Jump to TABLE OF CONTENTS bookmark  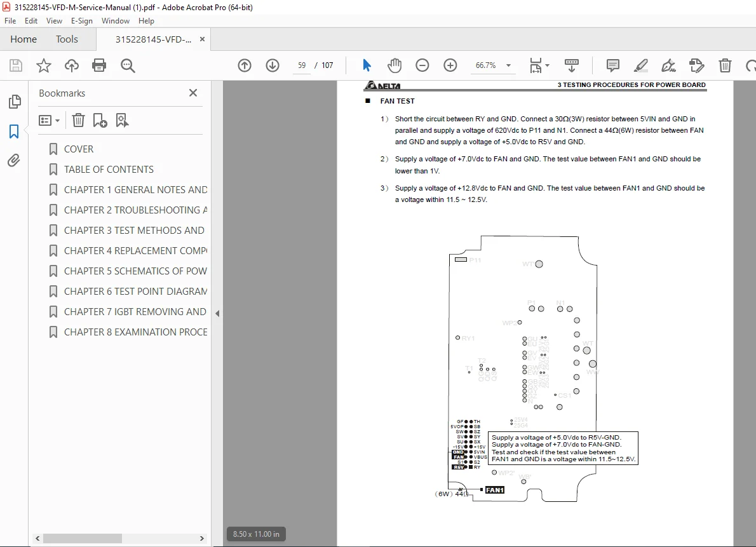(109, 169)
